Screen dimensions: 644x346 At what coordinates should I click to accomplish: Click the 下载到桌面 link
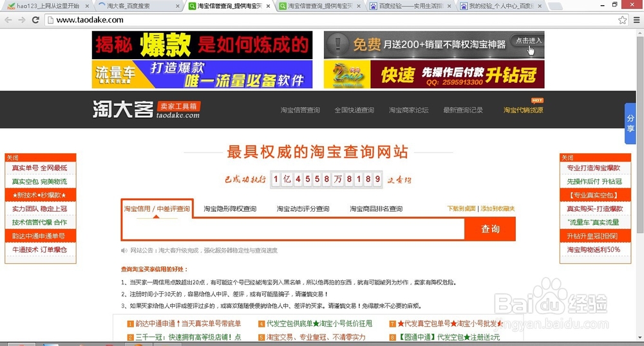461,208
